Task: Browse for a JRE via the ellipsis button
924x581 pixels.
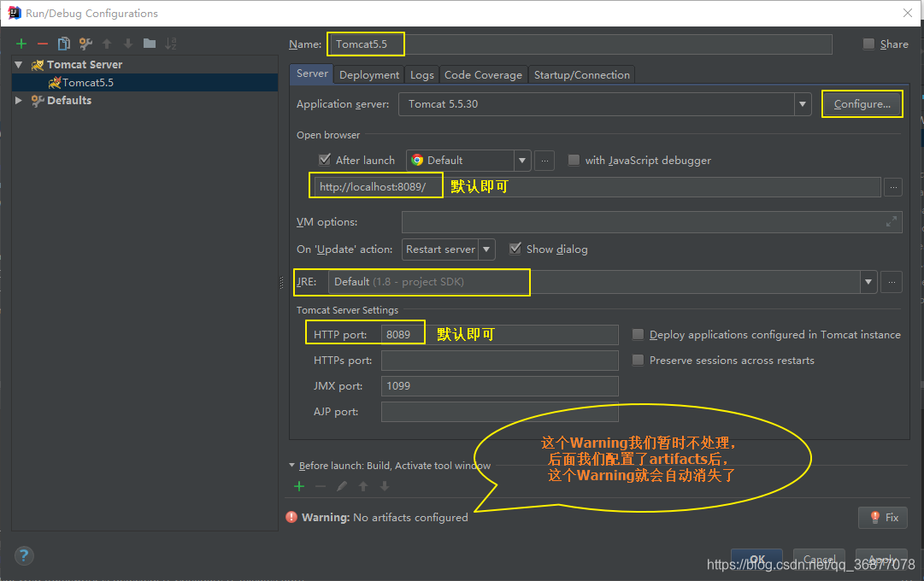Action: click(x=892, y=282)
